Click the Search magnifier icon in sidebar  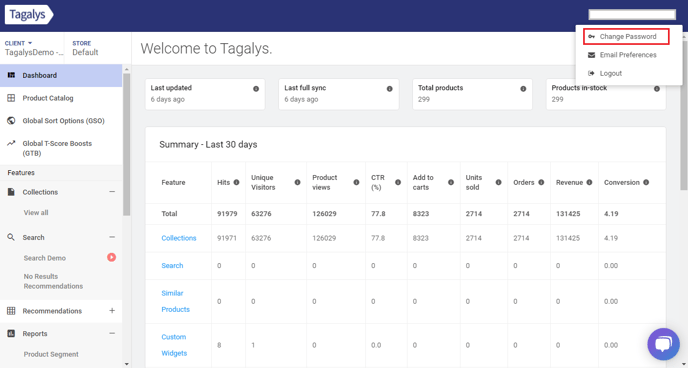tap(11, 237)
